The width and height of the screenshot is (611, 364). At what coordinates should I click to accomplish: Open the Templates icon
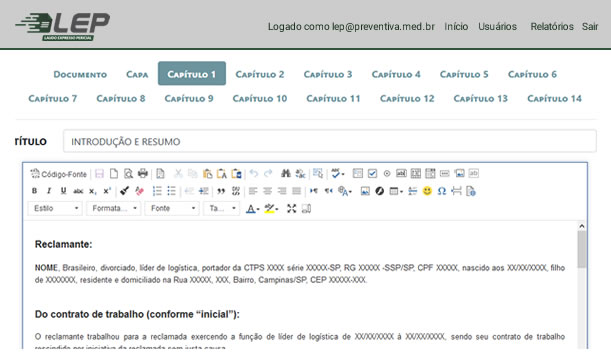(x=160, y=173)
